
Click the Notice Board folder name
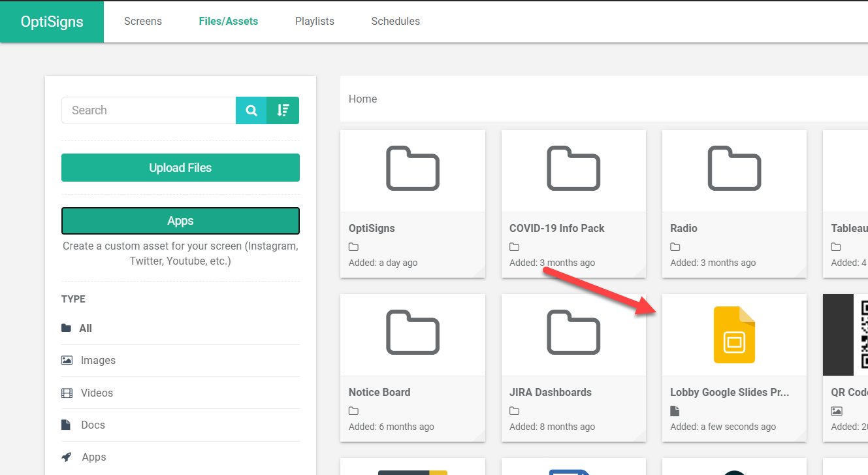(x=379, y=392)
